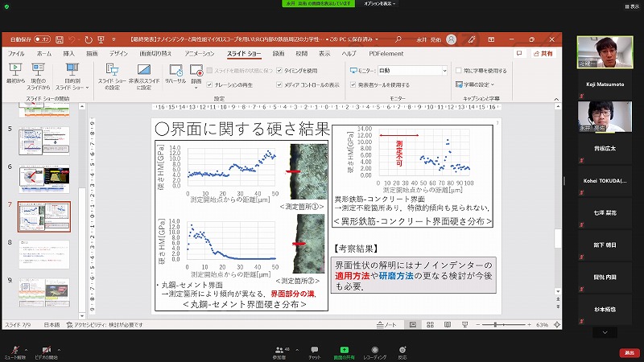Screen dimensions: 644x362
Task: Toggle タイミングを使用 checkbox
Action: click(279, 71)
